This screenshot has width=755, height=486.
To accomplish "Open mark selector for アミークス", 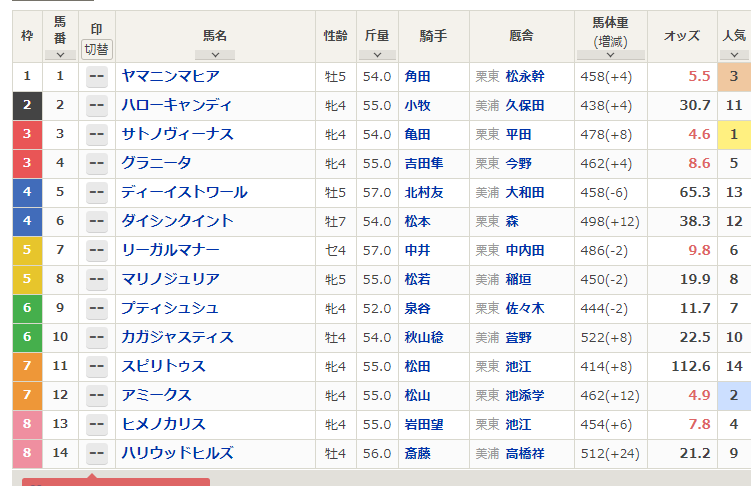I will [x=97, y=396].
